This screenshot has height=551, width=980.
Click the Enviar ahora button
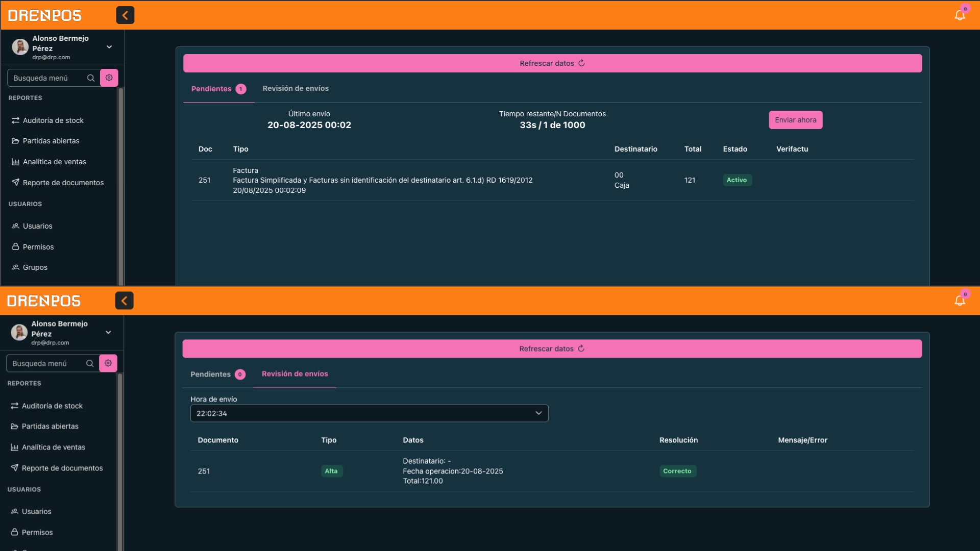click(x=795, y=120)
